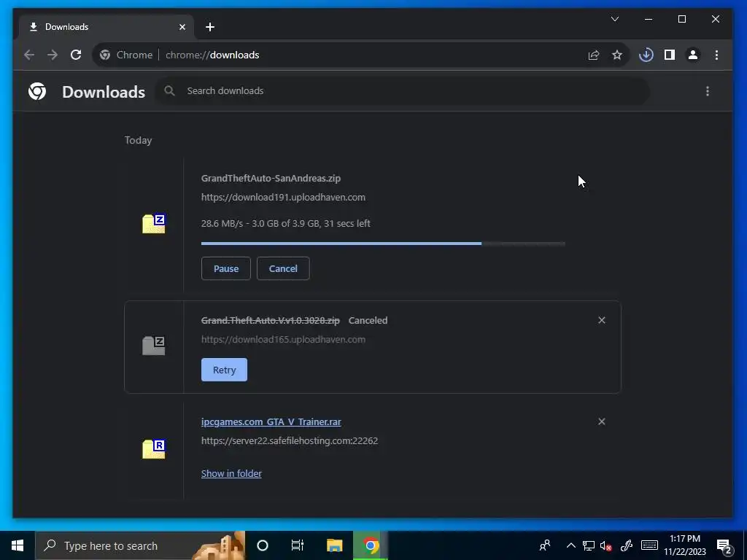Open the Downloads page more actions menu
747x560 pixels.
[x=708, y=91]
